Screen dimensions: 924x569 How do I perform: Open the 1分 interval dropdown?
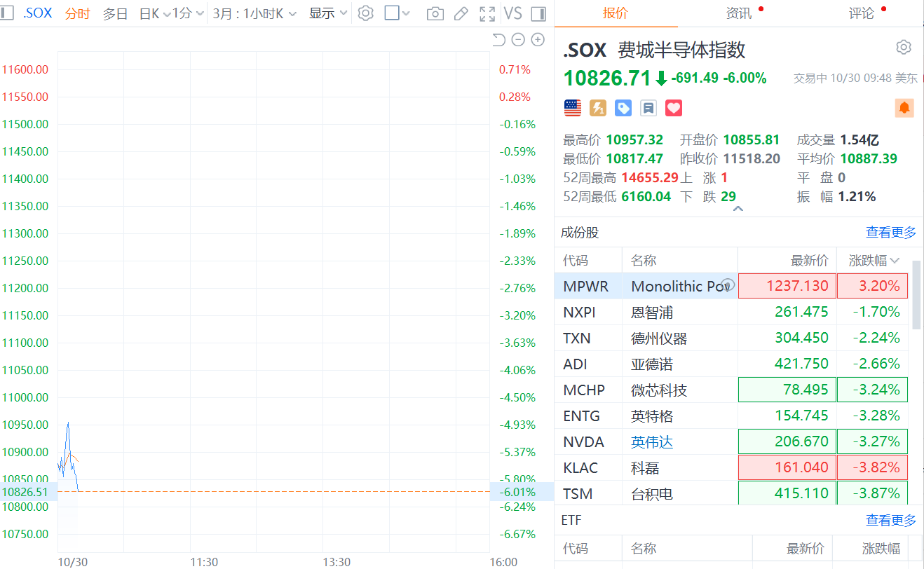189,13
